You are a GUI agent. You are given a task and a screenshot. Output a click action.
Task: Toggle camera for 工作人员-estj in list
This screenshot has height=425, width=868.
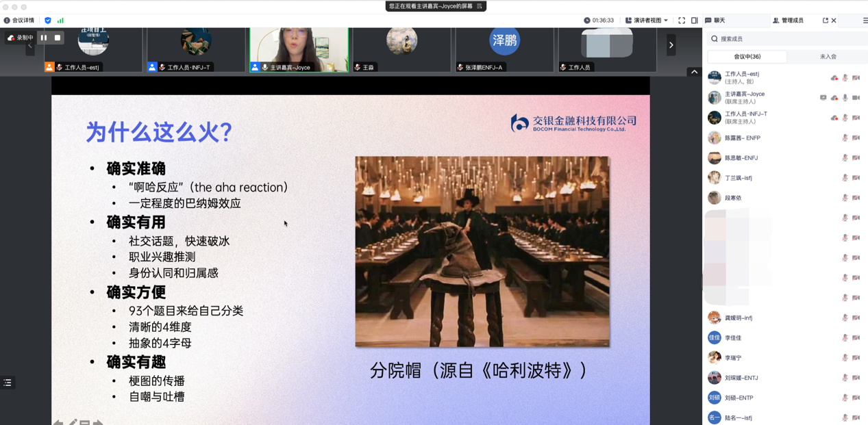point(856,78)
